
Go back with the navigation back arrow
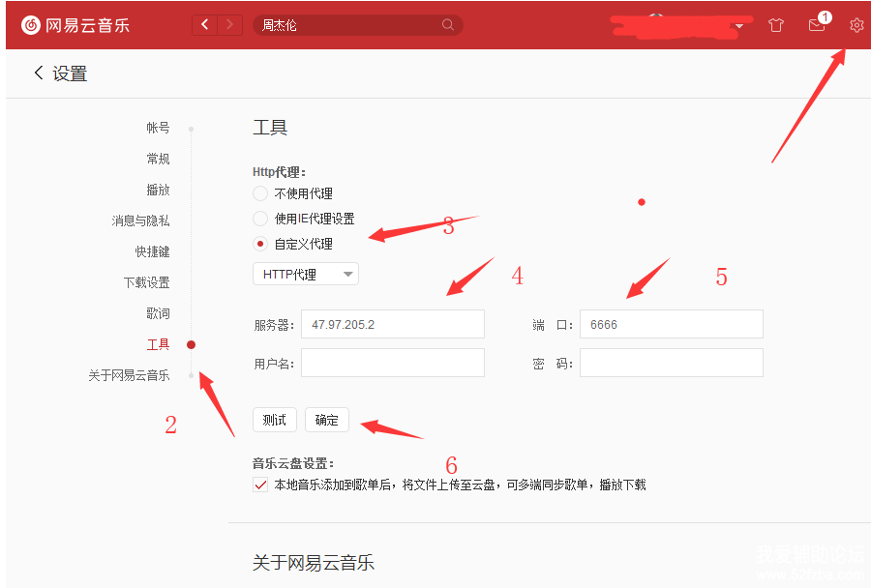[205, 25]
